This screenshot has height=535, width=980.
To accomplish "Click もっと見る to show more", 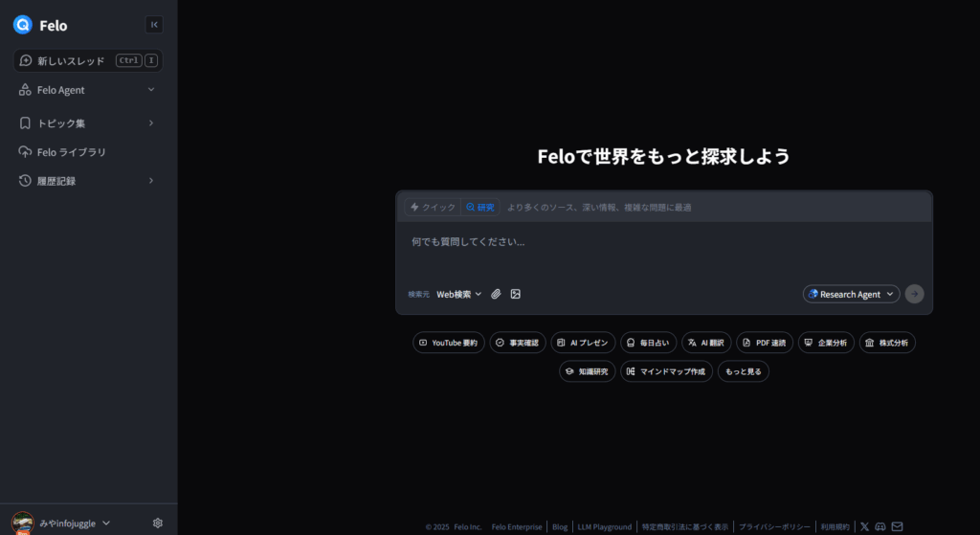I will (743, 371).
